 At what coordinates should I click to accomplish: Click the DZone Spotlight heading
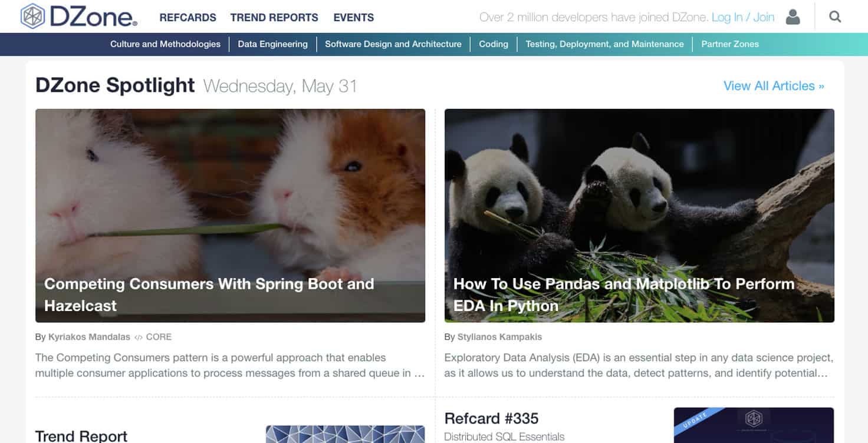[x=115, y=85]
